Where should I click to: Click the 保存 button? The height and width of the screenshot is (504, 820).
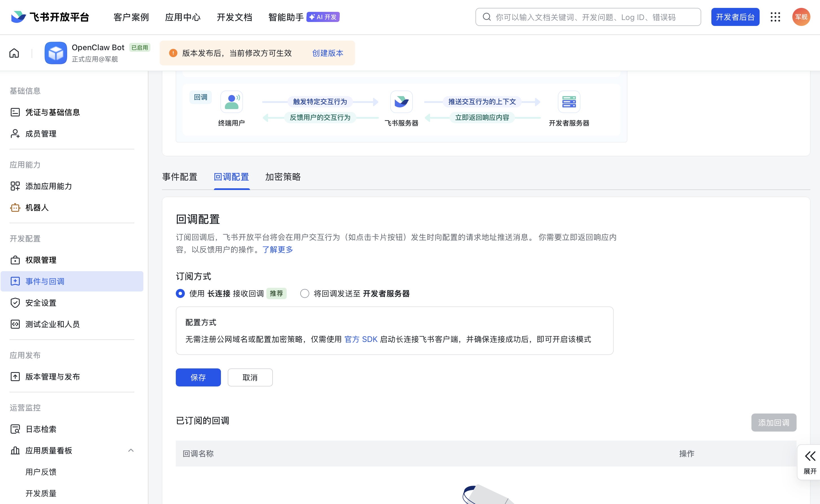(198, 377)
